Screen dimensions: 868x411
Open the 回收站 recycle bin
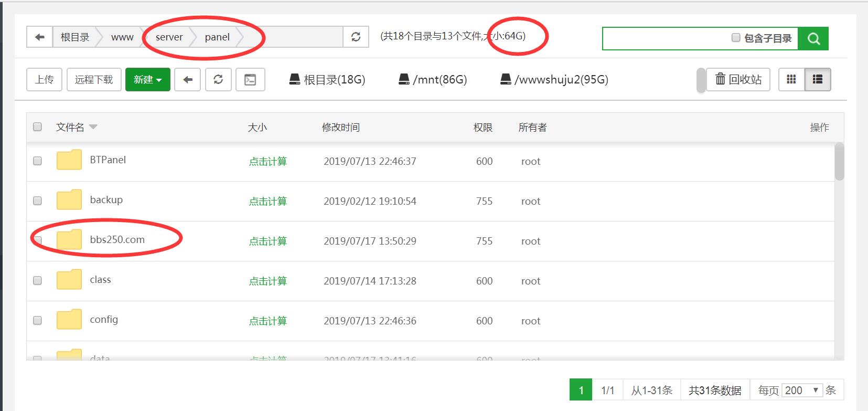click(x=738, y=80)
